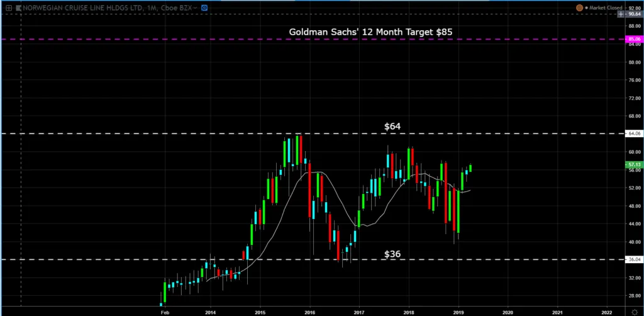Click the 44.00 price scale value
The height and width of the screenshot is (316, 644).
[635, 224]
